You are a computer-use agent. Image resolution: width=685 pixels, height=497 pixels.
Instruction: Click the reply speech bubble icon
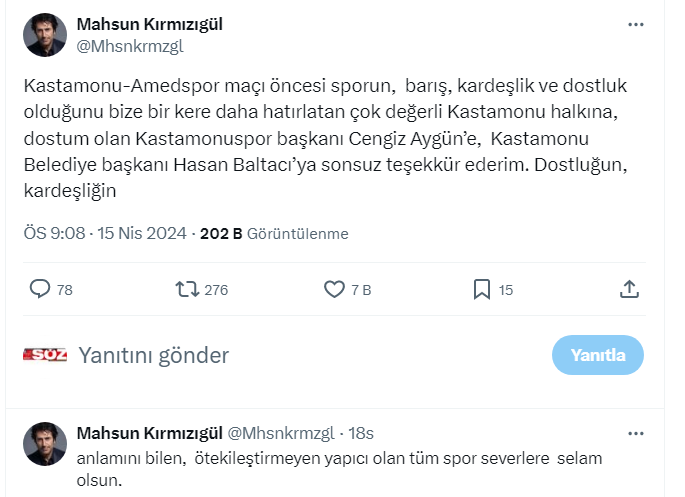[x=40, y=290]
